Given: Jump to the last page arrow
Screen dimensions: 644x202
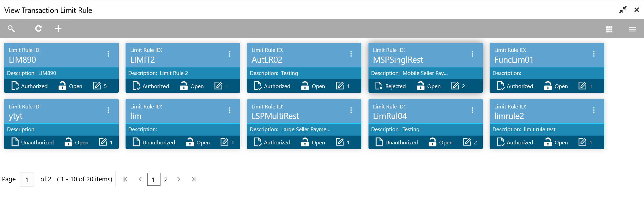Looking at the screenshot, I should tap(193, 179).
